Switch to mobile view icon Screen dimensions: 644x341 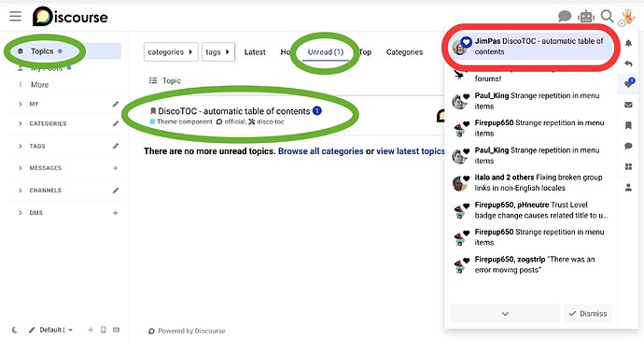(x=104, y=330)
